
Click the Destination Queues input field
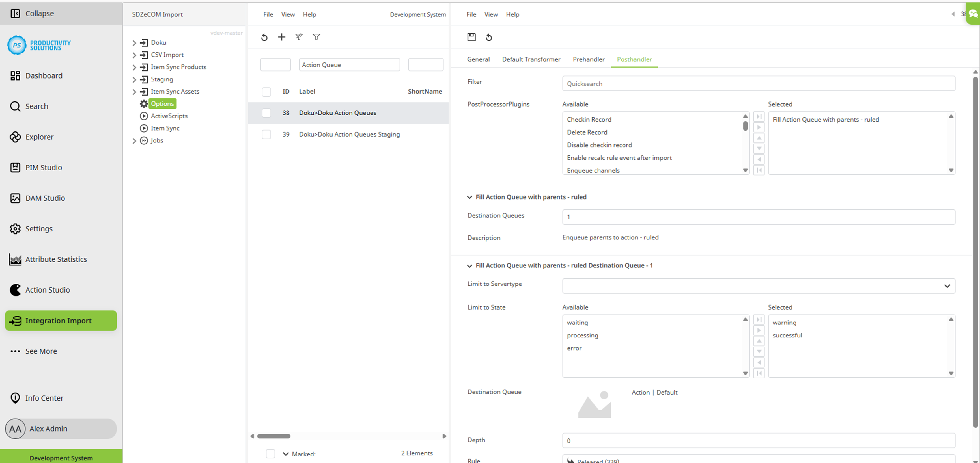tap(759, 217)
